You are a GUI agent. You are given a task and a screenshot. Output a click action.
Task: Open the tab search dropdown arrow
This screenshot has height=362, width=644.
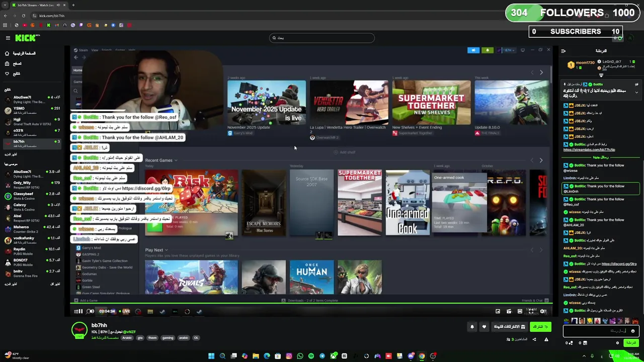5,5
